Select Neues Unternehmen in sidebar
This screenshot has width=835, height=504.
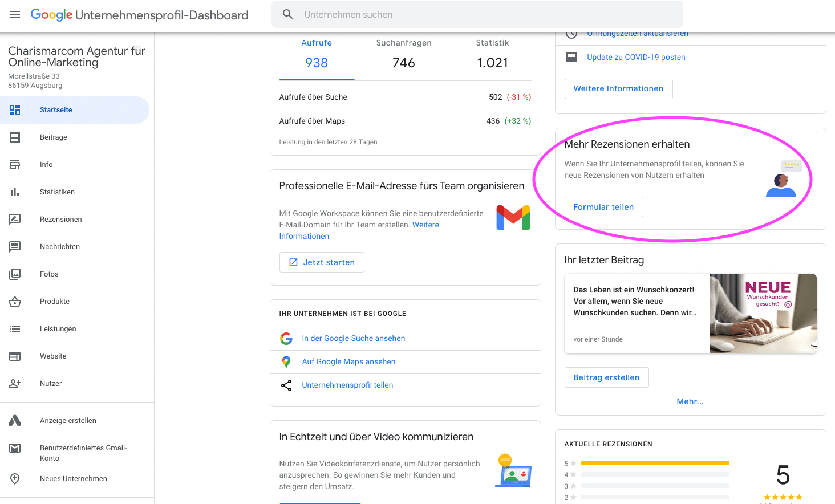[x=75, y=479]
